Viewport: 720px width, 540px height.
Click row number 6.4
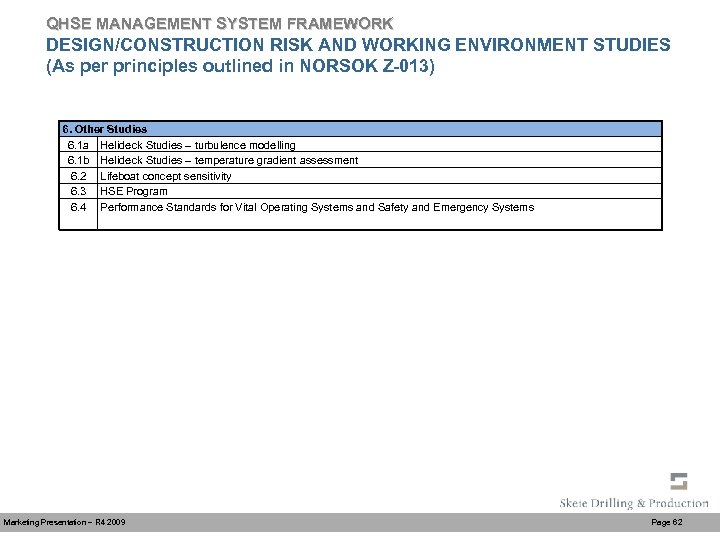(x=78, y=207)
